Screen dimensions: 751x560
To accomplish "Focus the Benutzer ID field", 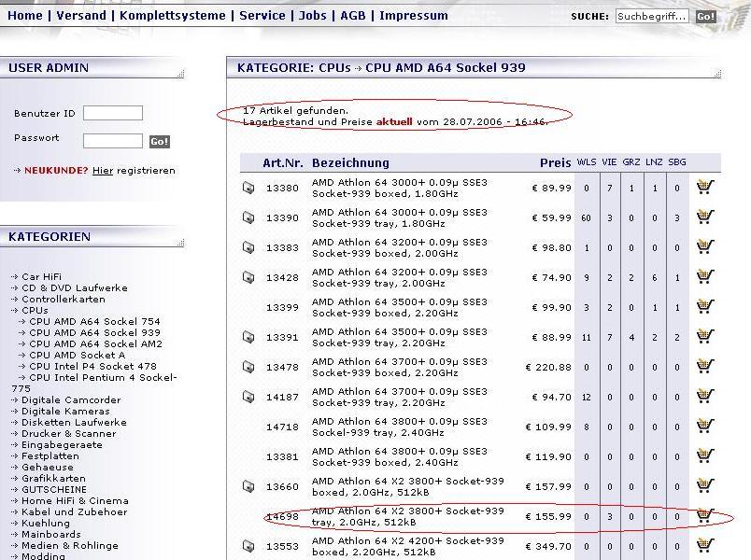I will pos(112,113).
